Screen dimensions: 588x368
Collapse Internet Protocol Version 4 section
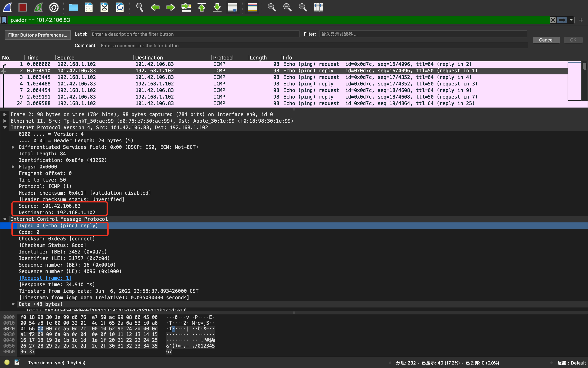click(x=5, y=128)
